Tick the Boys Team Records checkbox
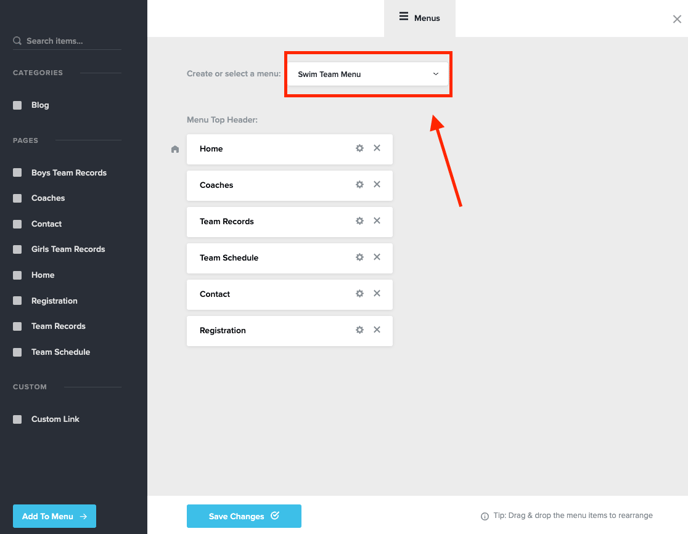The width and height of the screenshot is (688, 534). tap(17, 173)
